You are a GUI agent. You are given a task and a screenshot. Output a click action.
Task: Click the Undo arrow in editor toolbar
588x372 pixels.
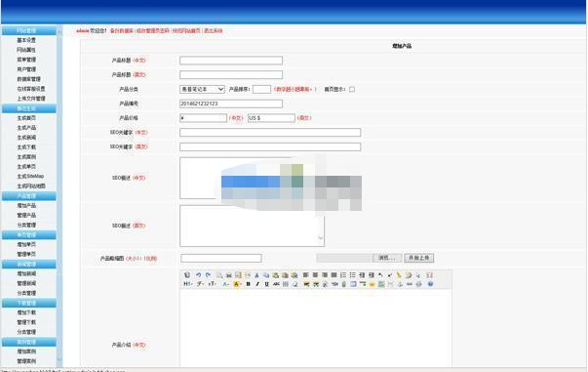[x=198, y=275]
